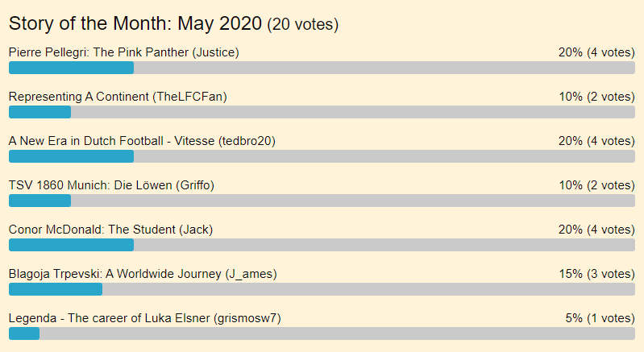Screen dimensions: 644x352
Task: Open 'Conor McDonald: The Student (Jack)' entry
Action: [110, 230]
